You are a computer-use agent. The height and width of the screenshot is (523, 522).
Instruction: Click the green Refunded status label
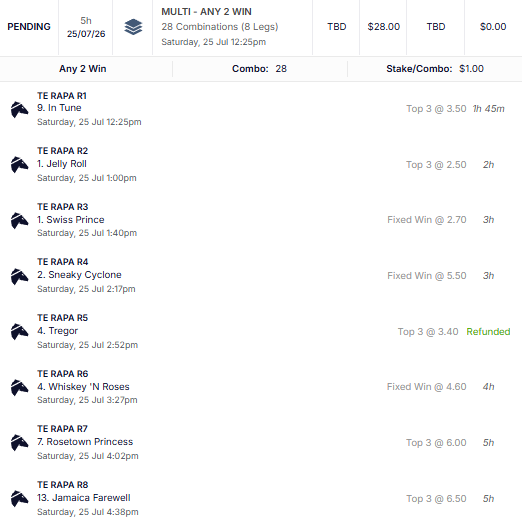click(x=488, y=332)
